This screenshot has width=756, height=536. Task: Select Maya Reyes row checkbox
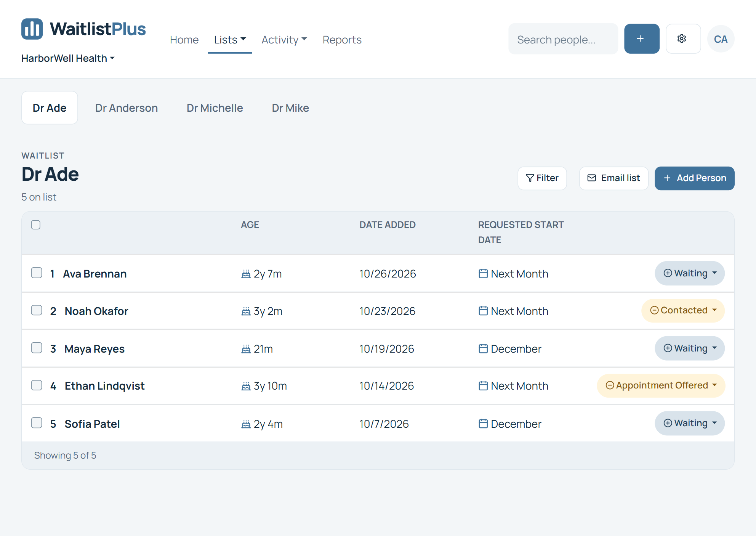pyautogui.click(x=37, y=348)
